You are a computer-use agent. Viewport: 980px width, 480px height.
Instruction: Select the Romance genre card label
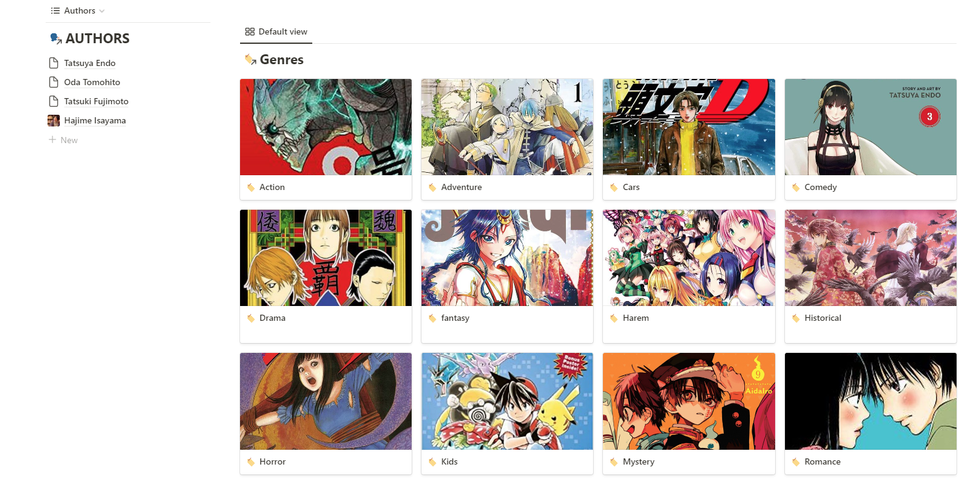(x=823, y=462)
